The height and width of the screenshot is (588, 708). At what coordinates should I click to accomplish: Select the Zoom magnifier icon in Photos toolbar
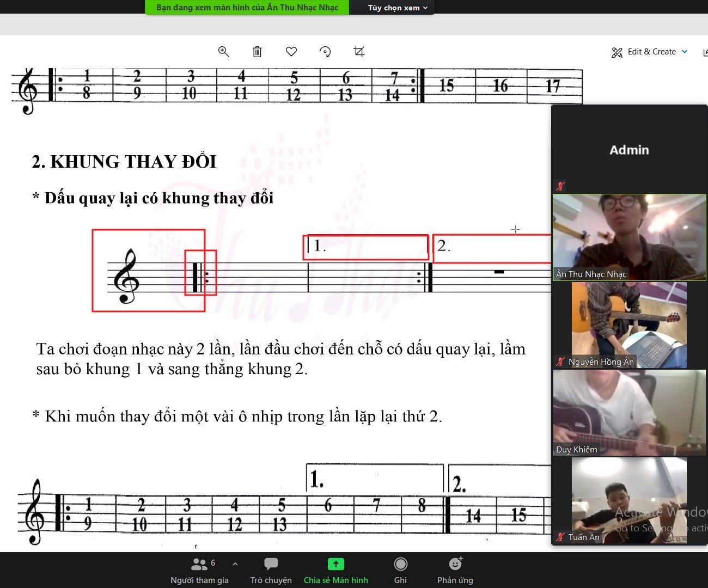click(224, 52)
